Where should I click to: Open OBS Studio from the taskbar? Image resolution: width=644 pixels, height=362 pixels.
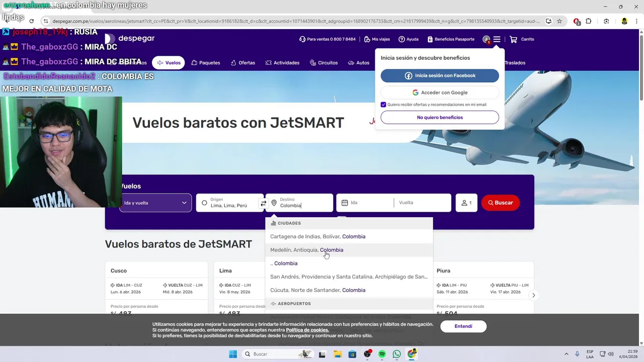pyautogui.click(x=367, y=354)
